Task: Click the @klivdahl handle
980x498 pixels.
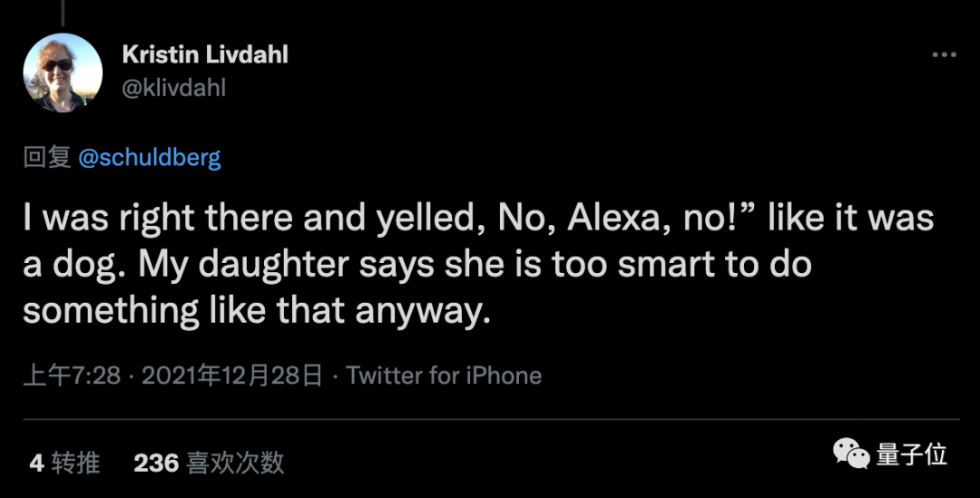Action: (x=173, y=88)
